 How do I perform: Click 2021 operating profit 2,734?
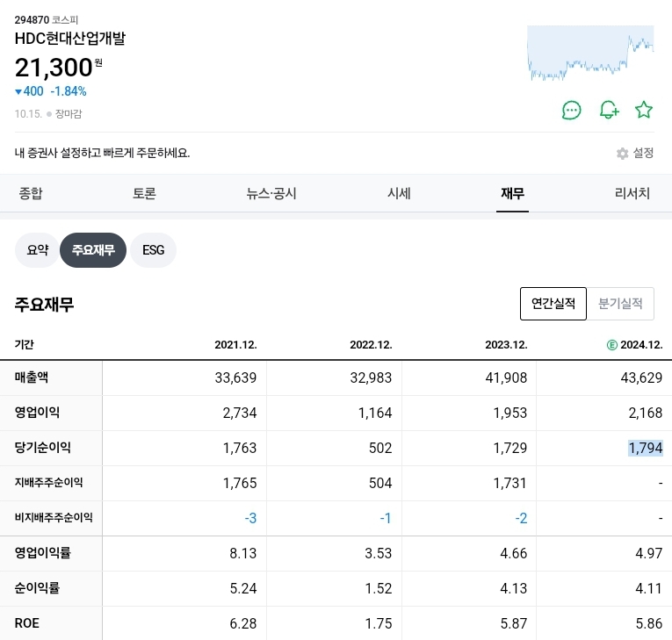[x=240, y=413]
